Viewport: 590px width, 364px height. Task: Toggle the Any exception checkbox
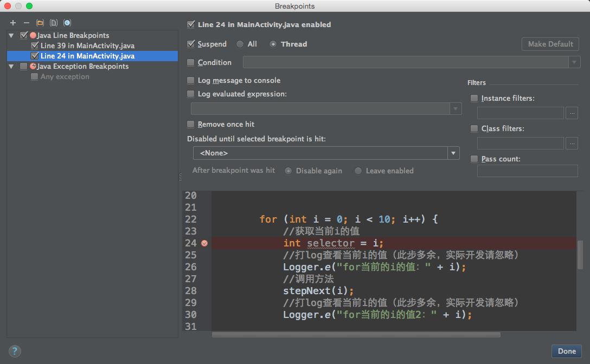click(34, 77)
